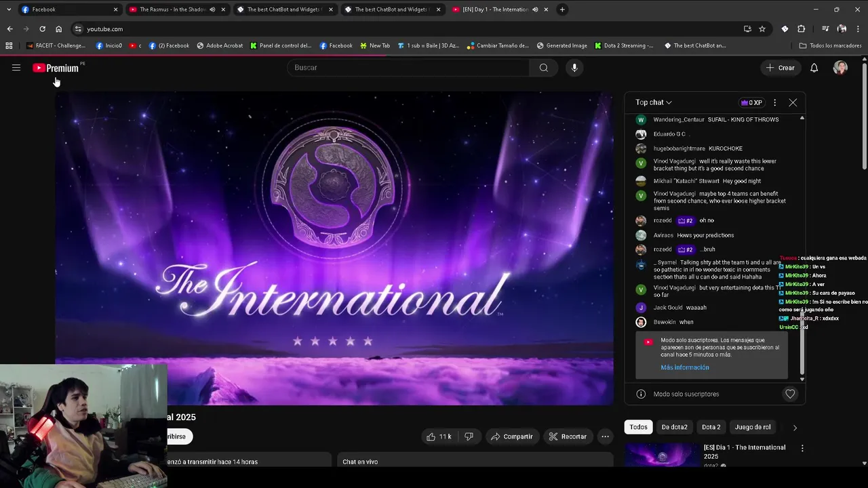Switch to The Rasmus browser tab
The image size is (868, 488).
point(176,9)
